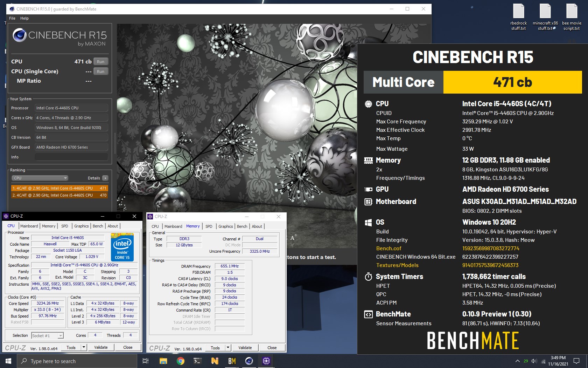Viewport: 588px width, 368px height.
Task: Click BenchMate OS Windows icon
Action: point(368,222)
